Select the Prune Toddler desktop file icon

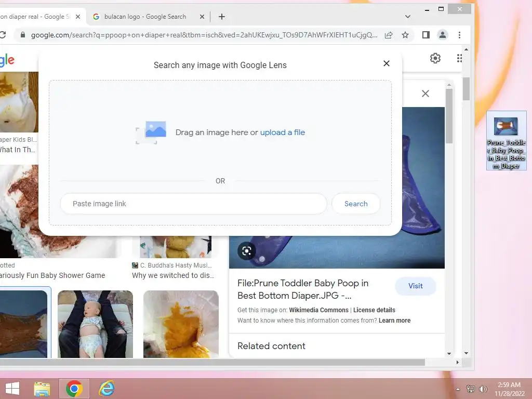pyautogui.click(x=506, y=140)
